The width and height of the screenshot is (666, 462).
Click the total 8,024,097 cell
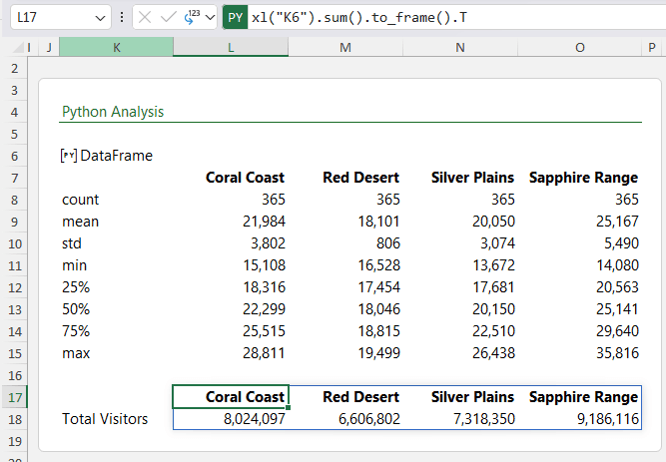(x=255, y=419)
